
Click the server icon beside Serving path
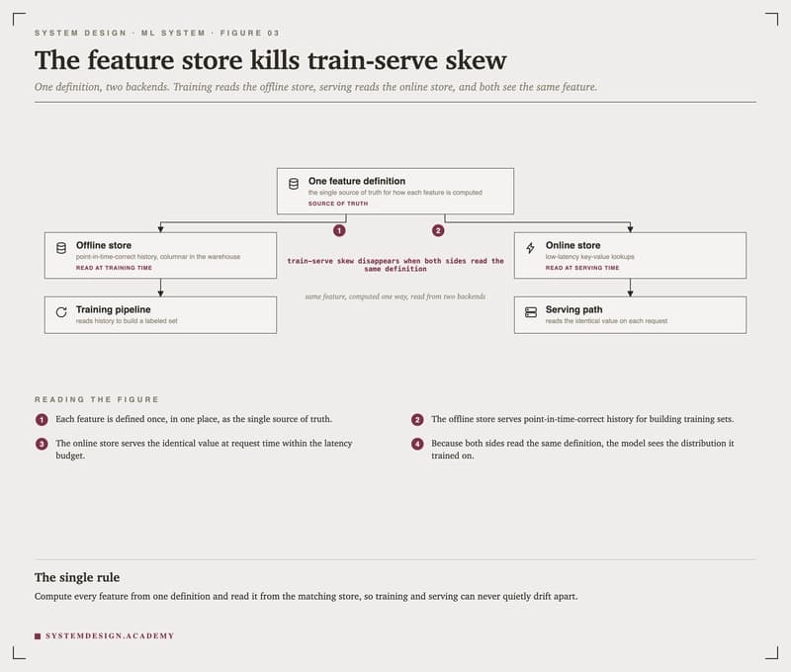pos(531,312)
